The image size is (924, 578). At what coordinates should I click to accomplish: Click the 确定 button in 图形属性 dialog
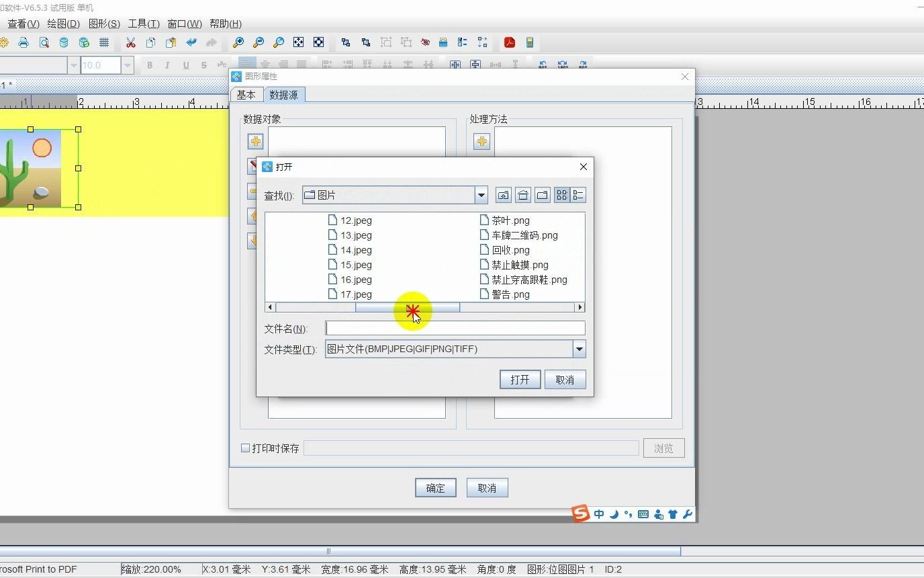tap(435, 488)
